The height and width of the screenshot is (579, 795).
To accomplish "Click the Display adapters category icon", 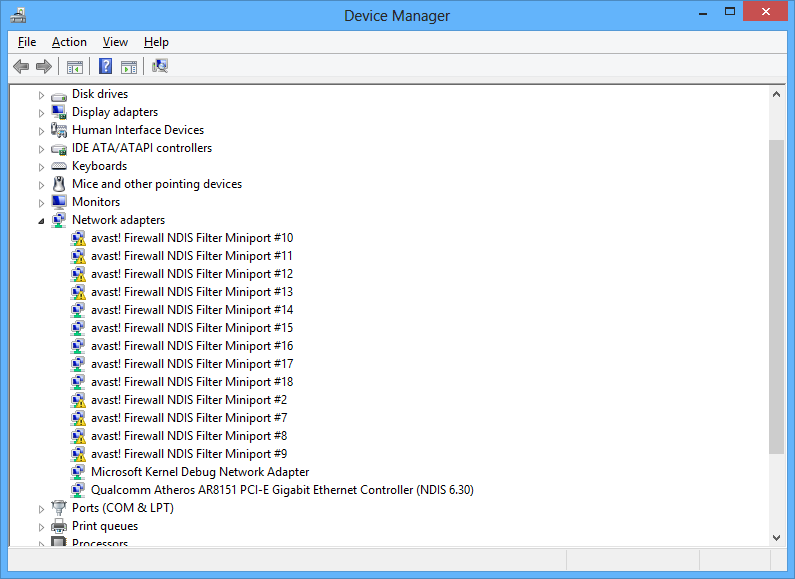I will (59, 112).
